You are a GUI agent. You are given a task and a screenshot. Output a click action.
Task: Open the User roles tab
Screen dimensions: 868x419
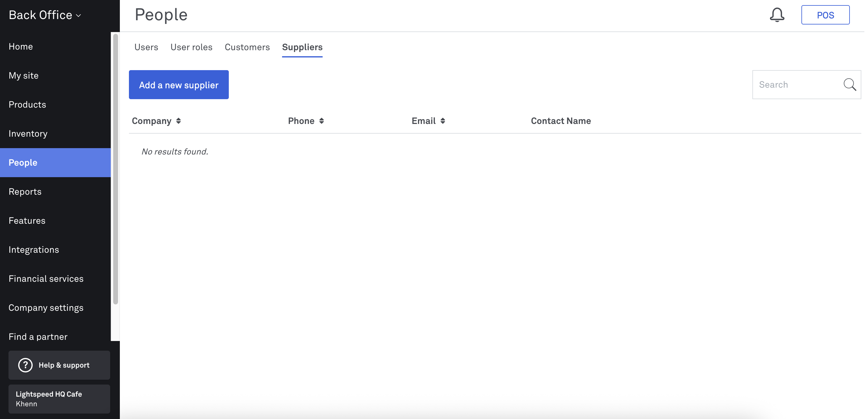[191, 47]
